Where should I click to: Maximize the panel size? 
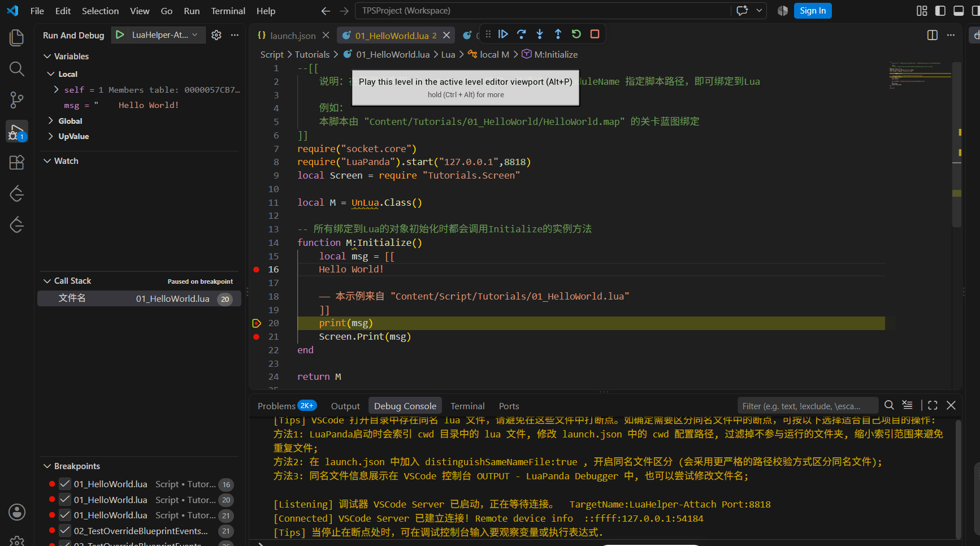pyautogui.click(x=933, y=405)
